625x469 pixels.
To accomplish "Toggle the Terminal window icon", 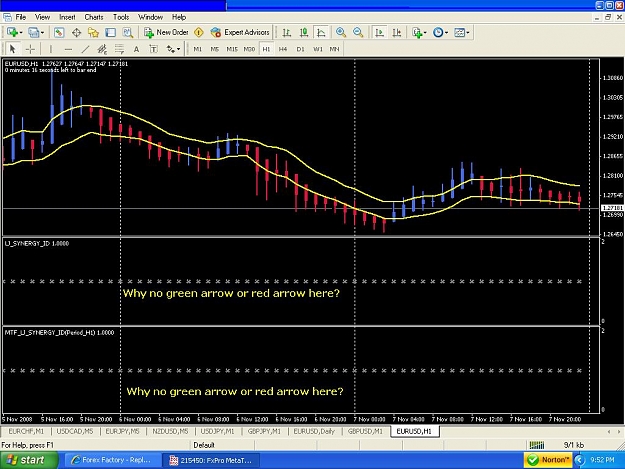I will tap(110, 33).
